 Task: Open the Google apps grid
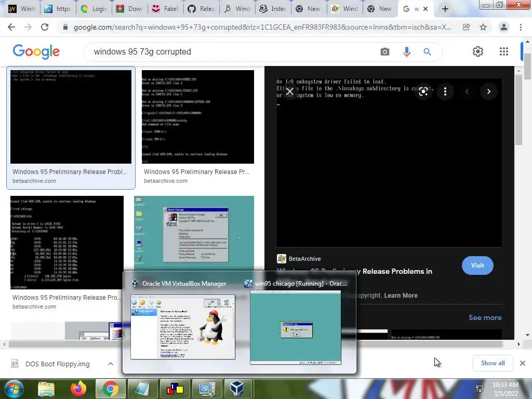(504, 51)
